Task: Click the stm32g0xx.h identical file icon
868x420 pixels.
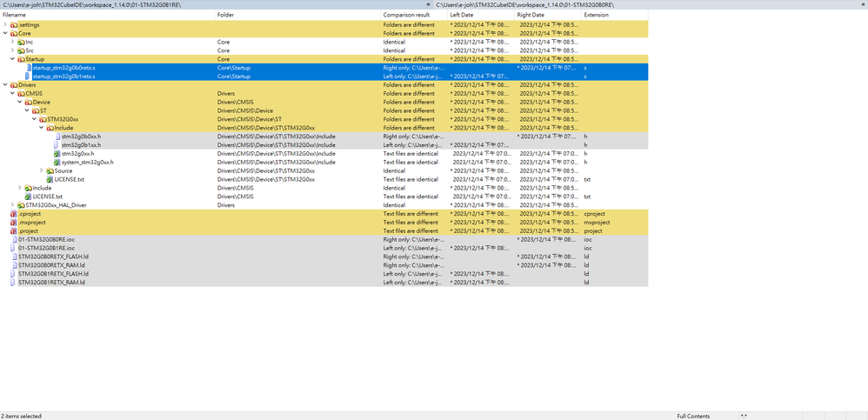Action: [x=57, y=153]
